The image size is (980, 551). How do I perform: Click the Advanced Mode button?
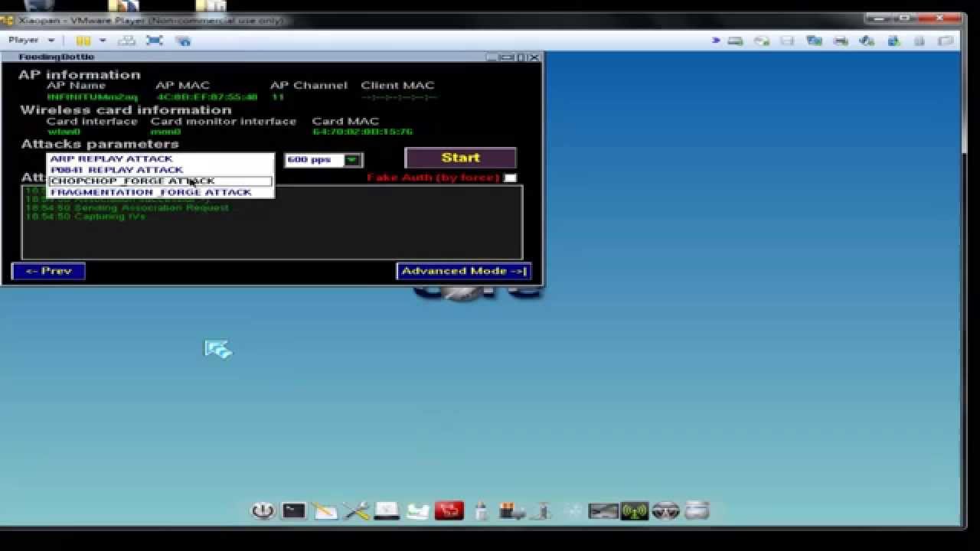[463, 271]
